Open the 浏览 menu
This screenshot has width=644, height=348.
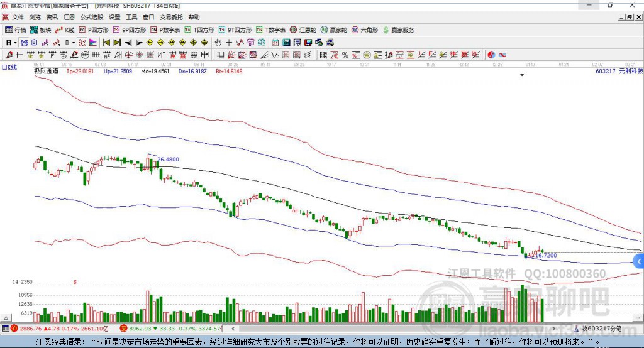coord(35,17)
